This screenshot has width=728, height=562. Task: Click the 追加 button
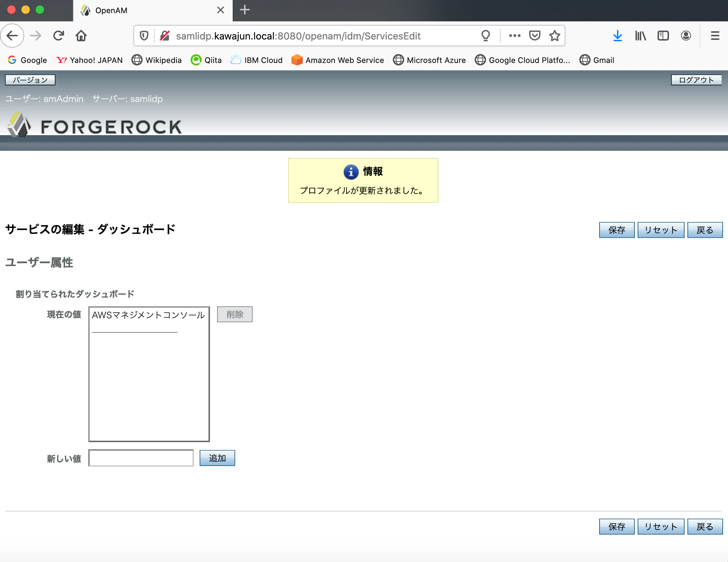[217, 458]
